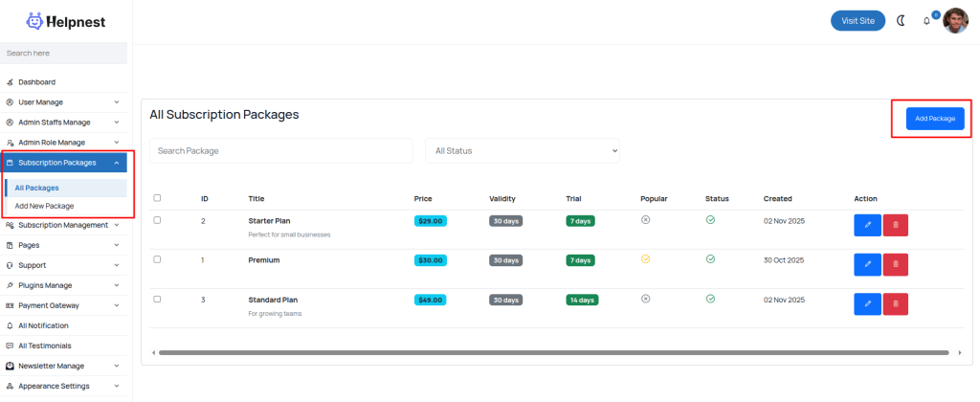Click the edit pencil for Standard Plan
This screenshot has height=402, width=980.
click(x=867, y=303)
